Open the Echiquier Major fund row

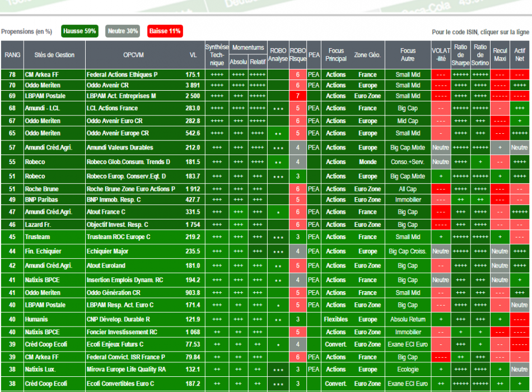(265, 251)
